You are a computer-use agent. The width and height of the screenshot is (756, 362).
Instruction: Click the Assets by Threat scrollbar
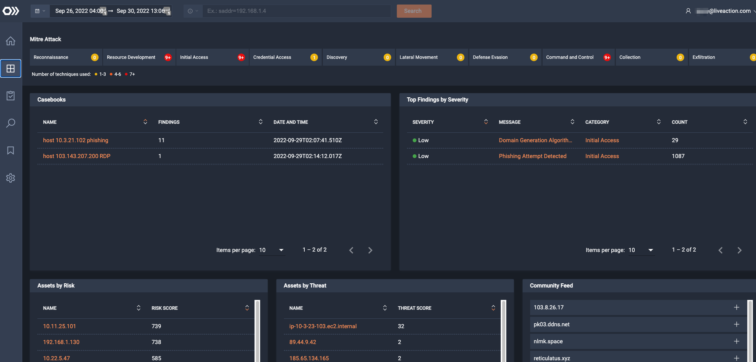503,331
